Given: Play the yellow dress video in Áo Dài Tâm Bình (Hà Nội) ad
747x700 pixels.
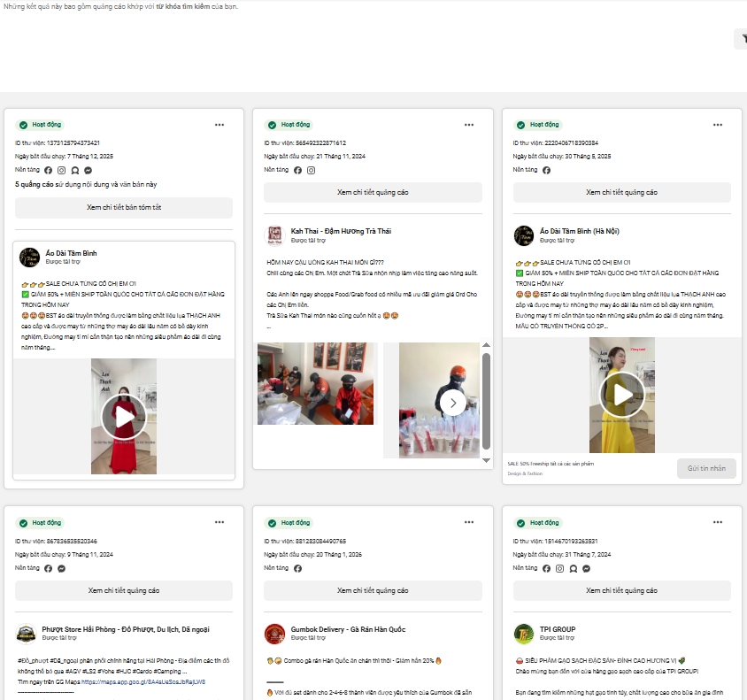Looking at the screenshot, I should click(x=622, y=395).
